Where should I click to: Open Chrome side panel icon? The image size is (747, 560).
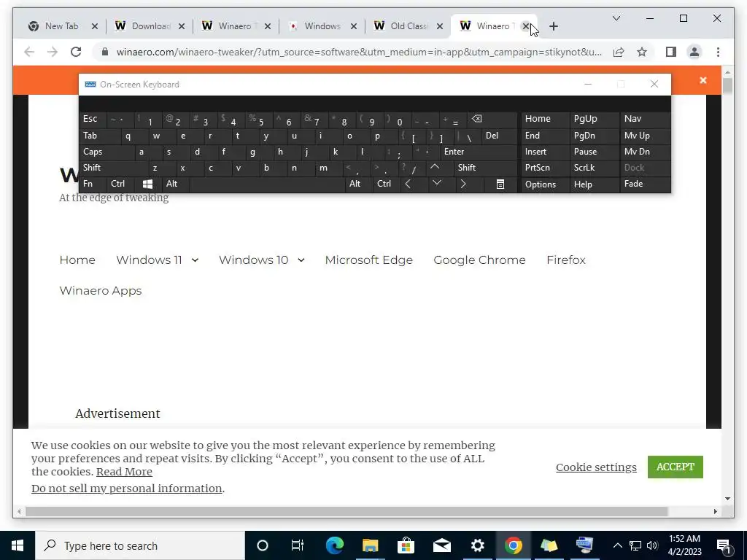pyautogui.click(x=671, y=52)
